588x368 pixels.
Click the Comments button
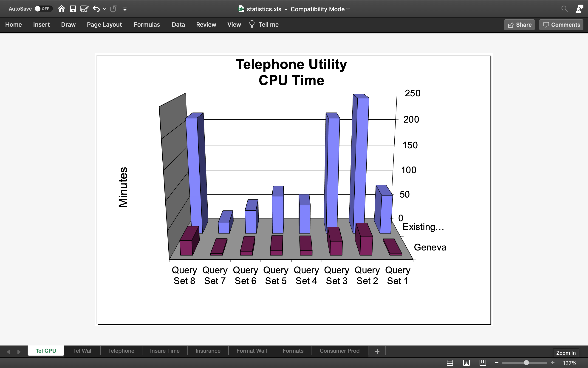561,25
